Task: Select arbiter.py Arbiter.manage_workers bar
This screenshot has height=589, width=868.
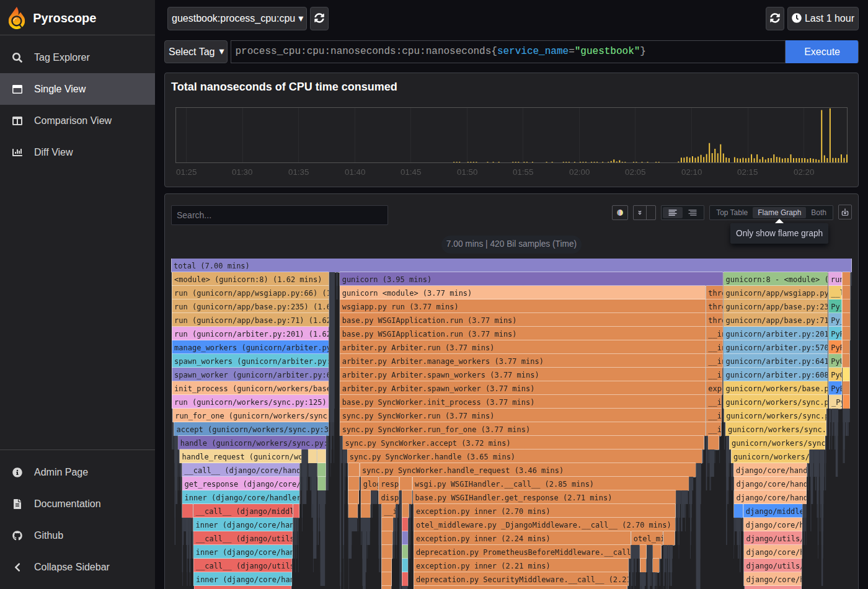Action: coord(523,361)
